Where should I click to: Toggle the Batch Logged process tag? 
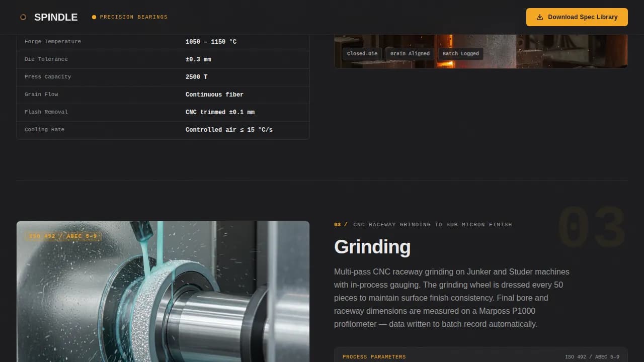tap(460, 54)
